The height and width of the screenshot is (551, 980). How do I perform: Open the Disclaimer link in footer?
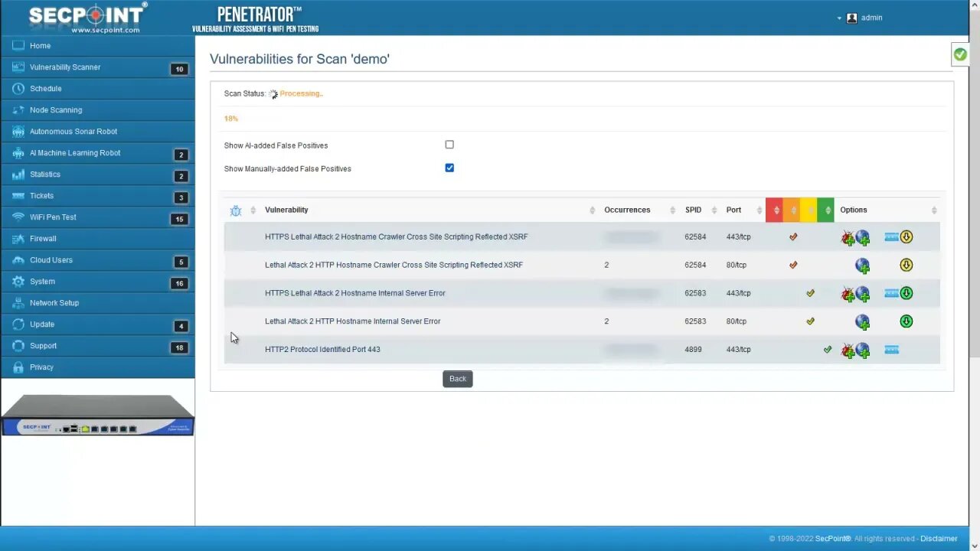pyautogui.click(x=939, y=539)
